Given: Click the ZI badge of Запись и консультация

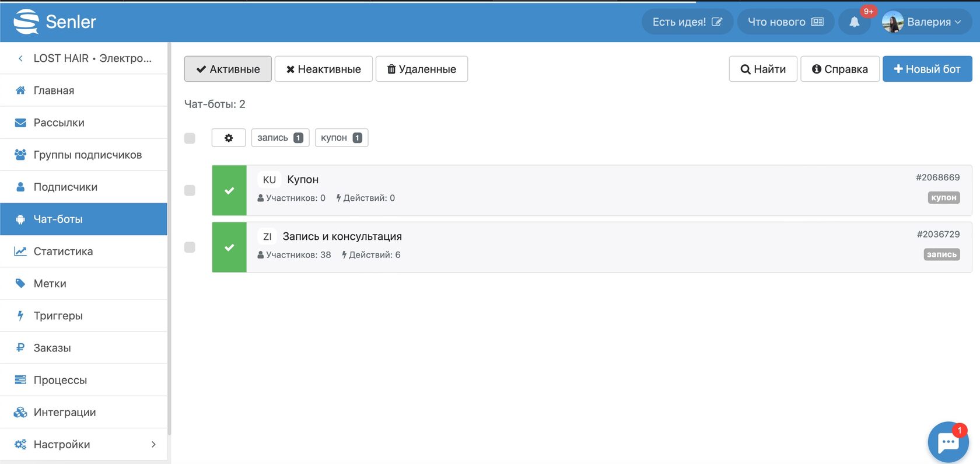Looking at the screenshot, I should pyautogui.click(x=267, y=236).
